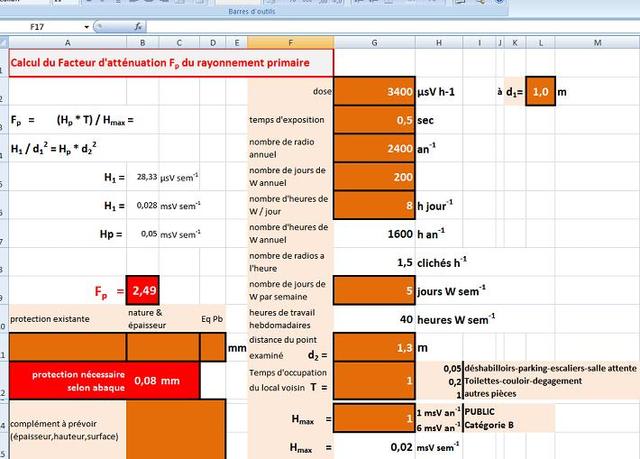This screenshot has width=640, height=459.
Task: Click the red Fp result cell 2,49
Action: pyautogui.click(x=143, y=290)
